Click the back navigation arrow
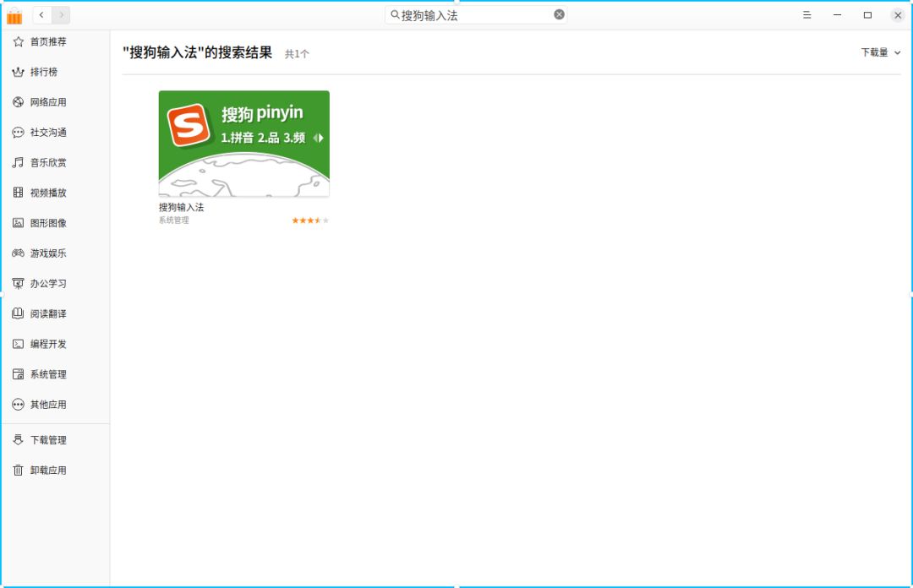913x588 pixels. pos(41,14)
